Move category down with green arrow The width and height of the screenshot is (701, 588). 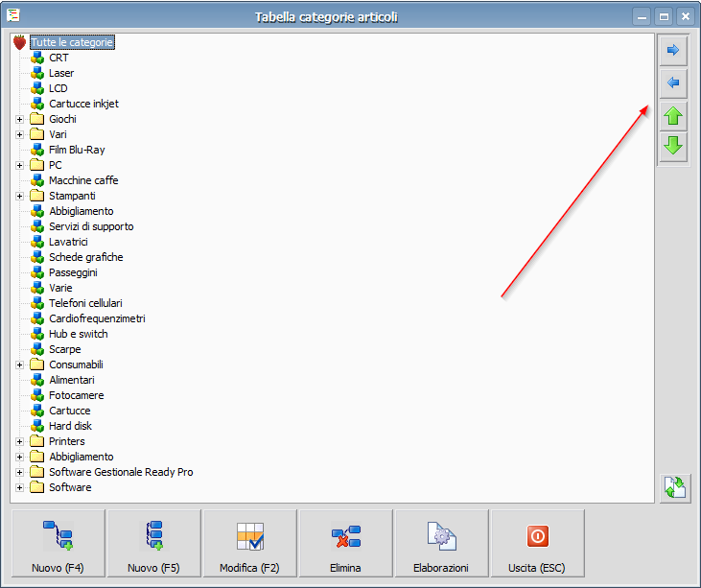pyautogui.click(x=673, y=146)
